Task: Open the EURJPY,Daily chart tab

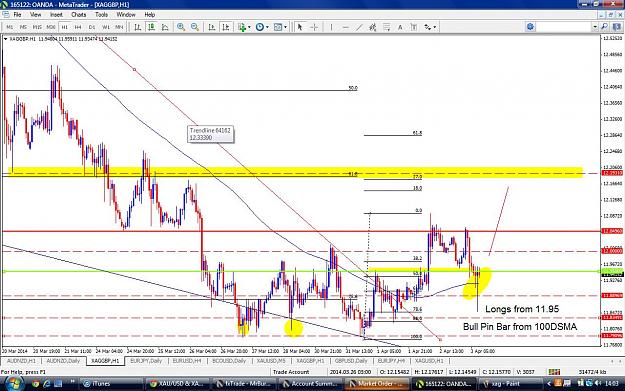Action: (x=146, y=361)
